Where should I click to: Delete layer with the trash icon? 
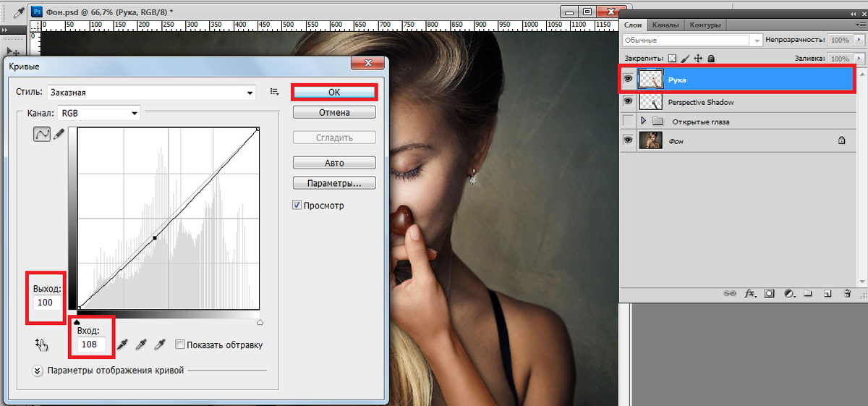click(847, 294)
